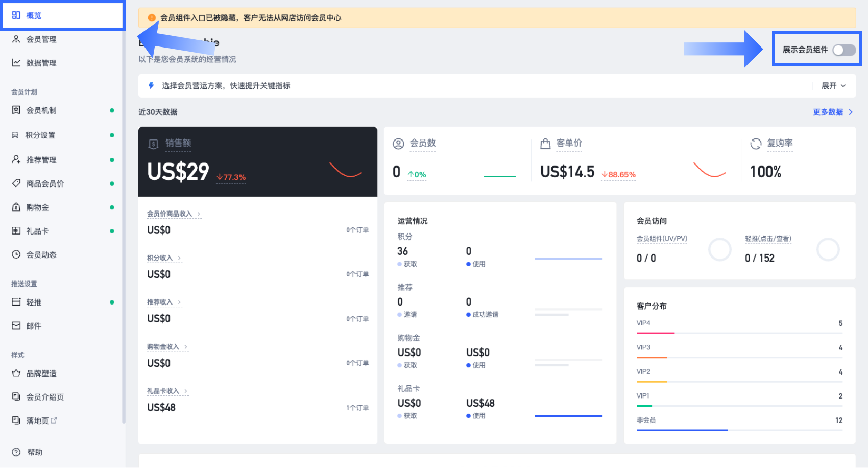Screen dimensions: 868x468
Task: Click external link icon beside 落地页
Action: pos(54,420)
